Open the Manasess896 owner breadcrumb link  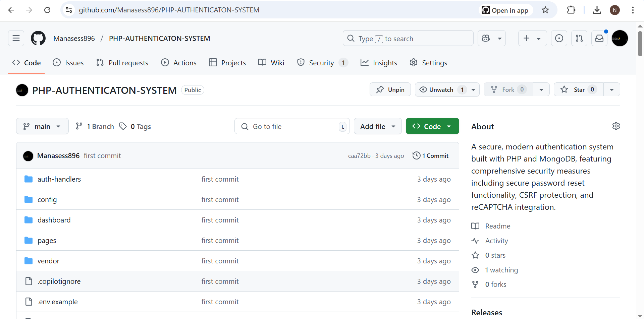click(74, 38)
